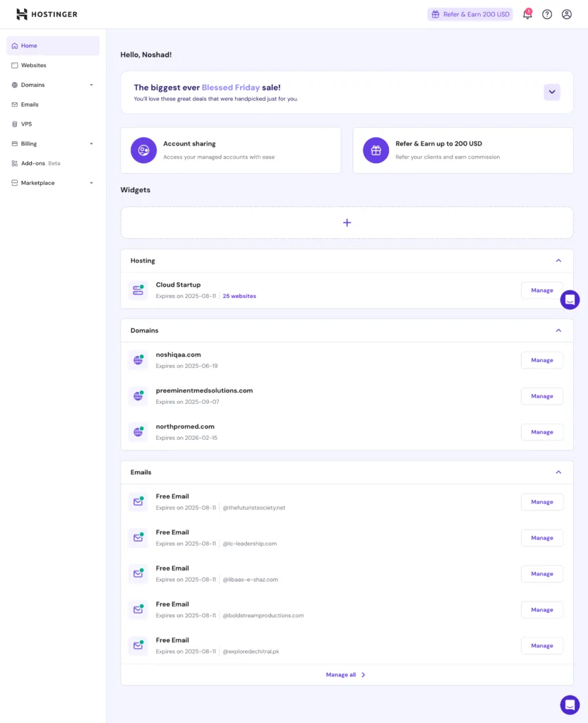
Task: Click globe icon beside noshiqaa.com
Action: 138,360
